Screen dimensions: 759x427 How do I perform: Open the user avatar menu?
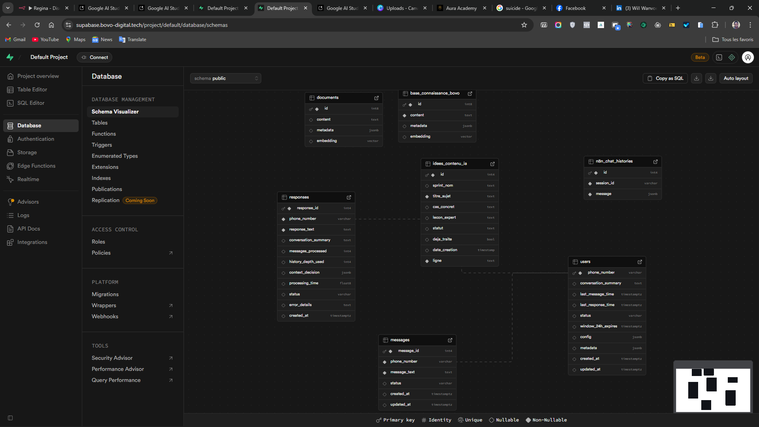pos(747,57)
